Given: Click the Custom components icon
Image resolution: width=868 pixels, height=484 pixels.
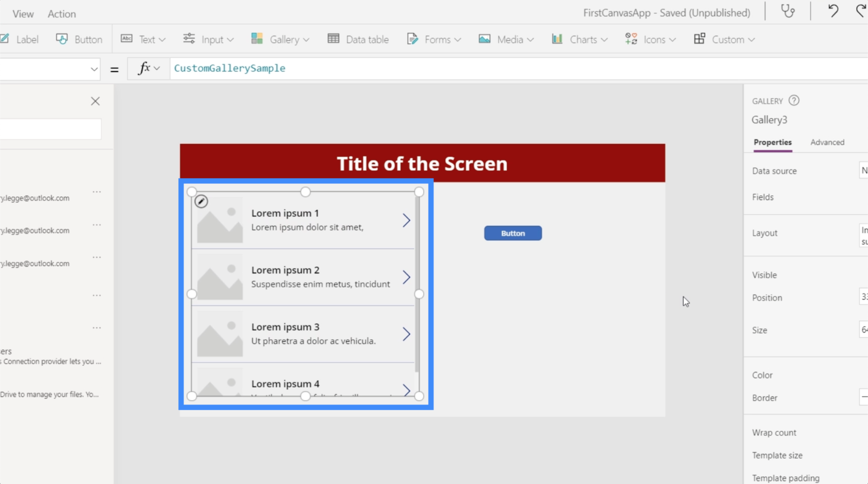Looking at the screenshot, I should tap(700, 39).
